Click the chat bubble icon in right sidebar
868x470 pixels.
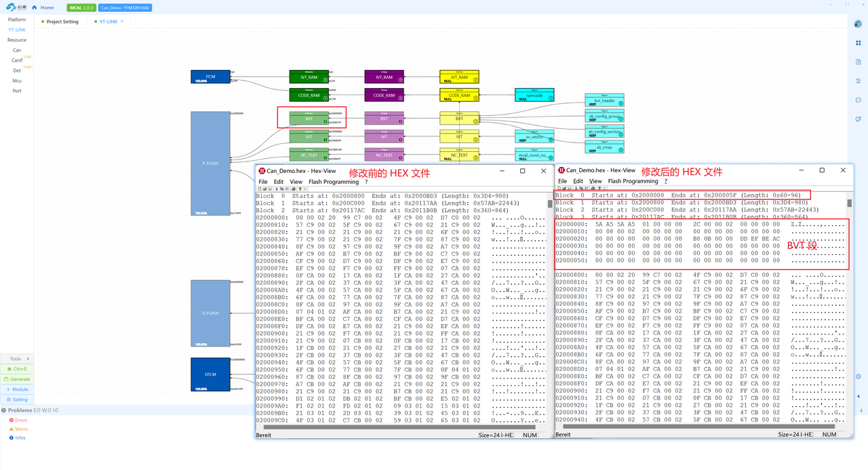coord(858,100)
